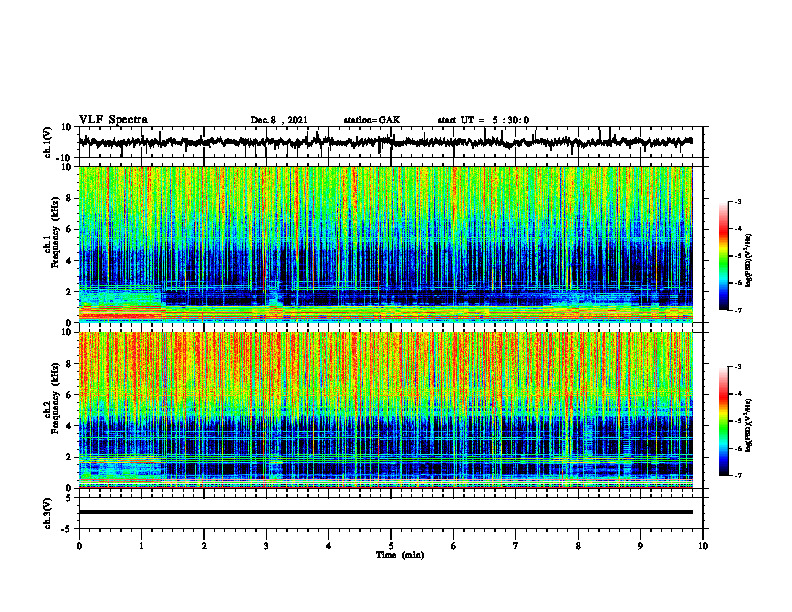The height and width of the screenshot is (612, 792).
Task: Click the "1" minute tick label on time axis
Action: pos(141,546)
